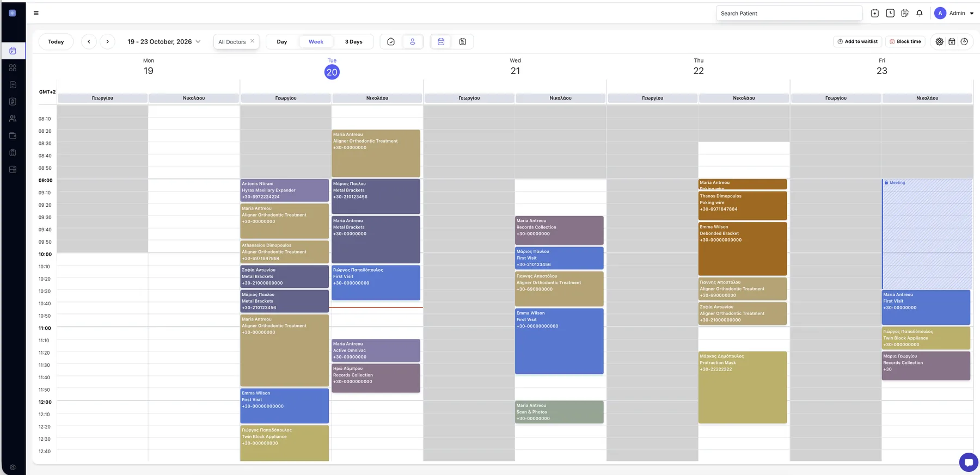Open the dashboard grid icon in sidebar
Image resolution: width=980 pixels, height=475 pixels.
tap(13, 68)
